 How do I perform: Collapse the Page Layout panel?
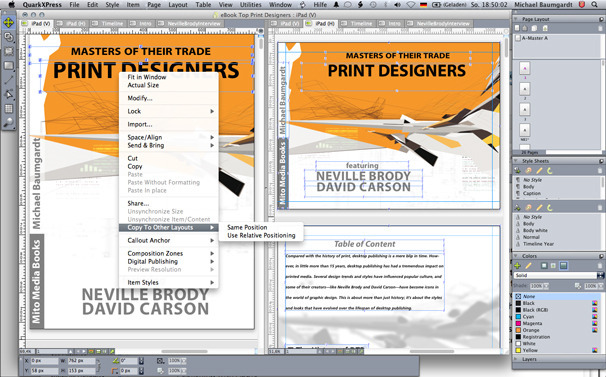(x=516, y=19)
